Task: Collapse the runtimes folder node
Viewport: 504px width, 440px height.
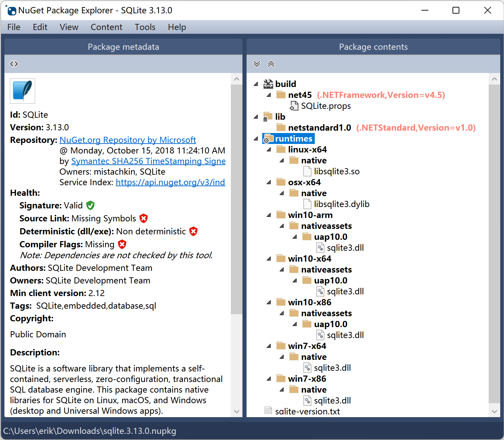Action: pos(256,138)
